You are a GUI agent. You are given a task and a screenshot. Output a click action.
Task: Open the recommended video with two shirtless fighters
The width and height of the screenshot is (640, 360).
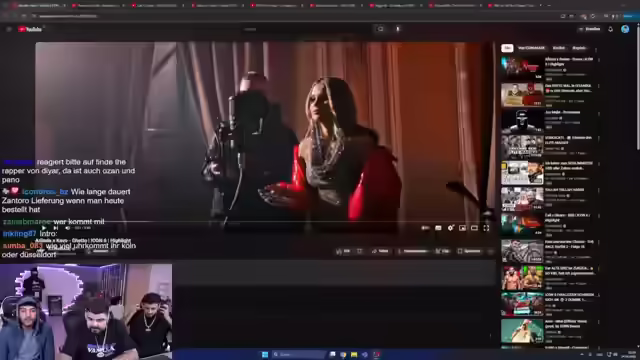(x=522, y=278)
